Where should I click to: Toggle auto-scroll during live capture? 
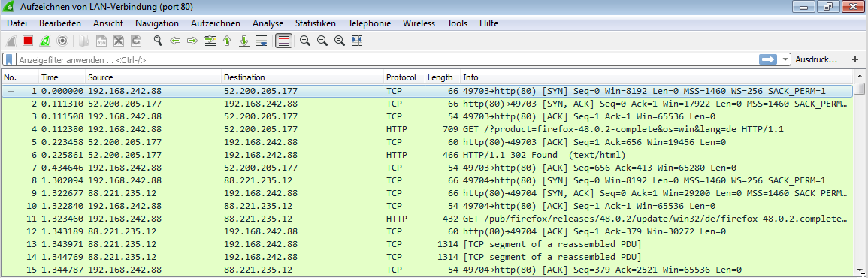tap(262, 41)
